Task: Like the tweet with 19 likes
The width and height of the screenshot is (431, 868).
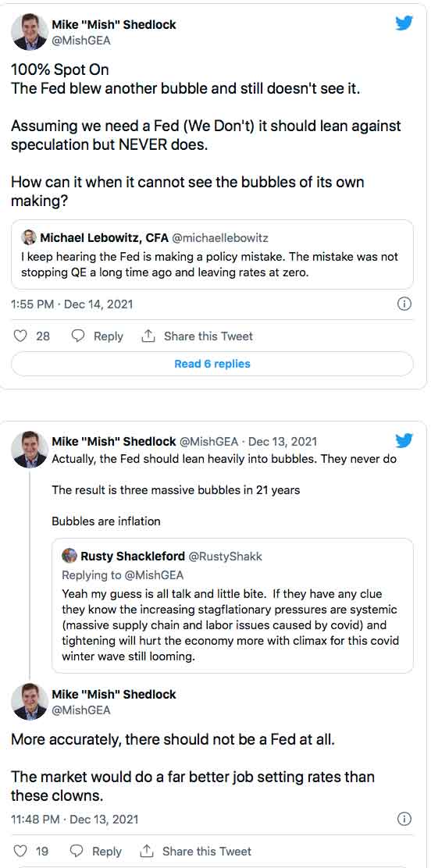Action: (x=20, y=851)
